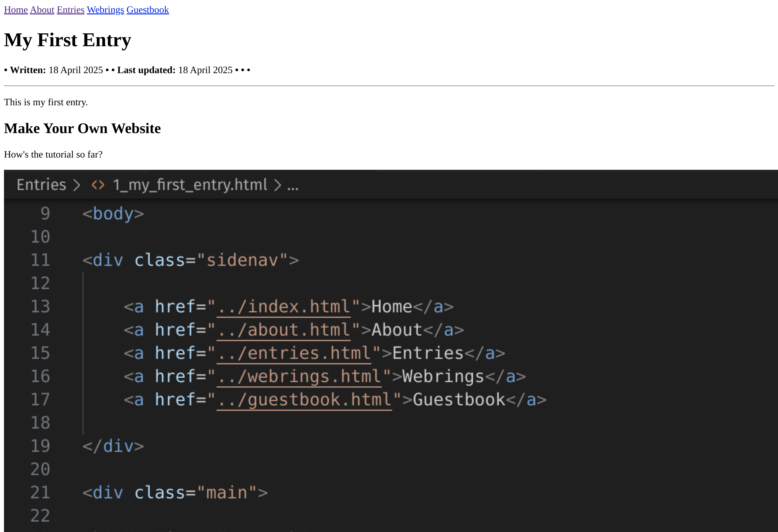Select 1_my_first_entry.html breadcrumb item

(x=190, y=185)
